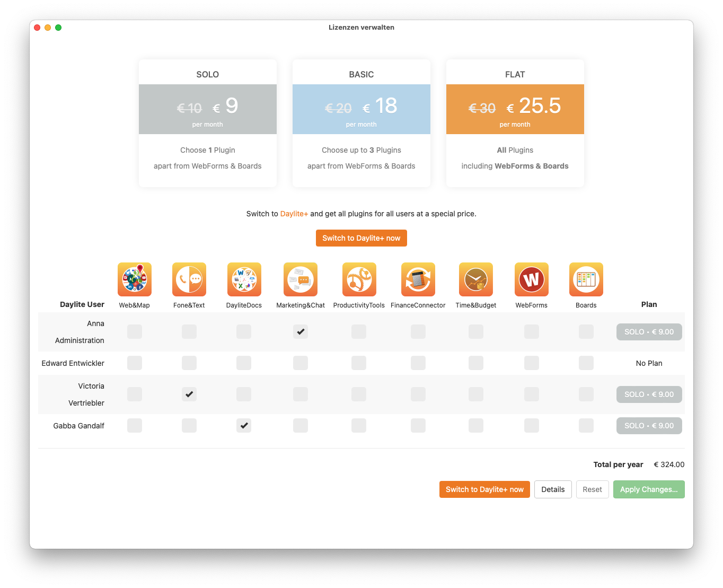Enable Web&Map for Anna Administration
This screenshot has height=588, width=723.
tap(135, 332)
